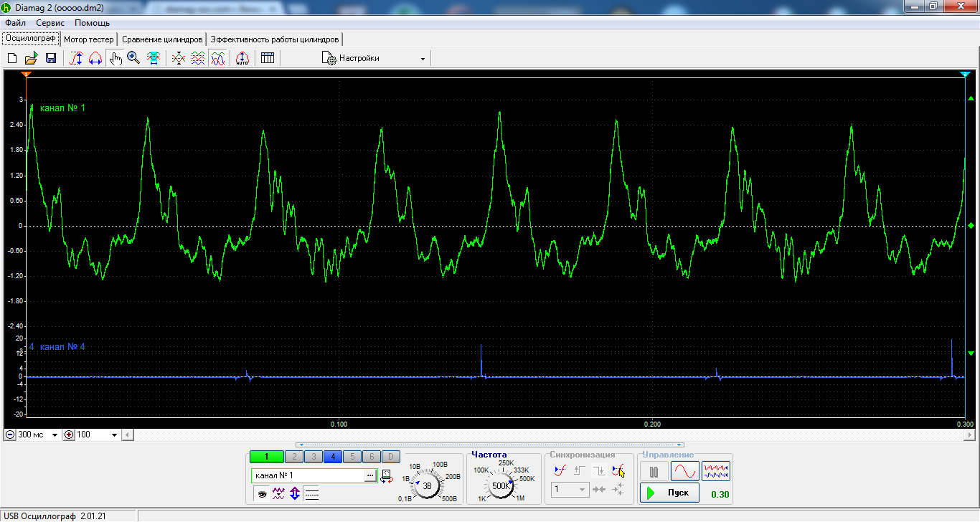Click the green zero-level diamond marker
The image size is (980, 522).
[971, 226]
